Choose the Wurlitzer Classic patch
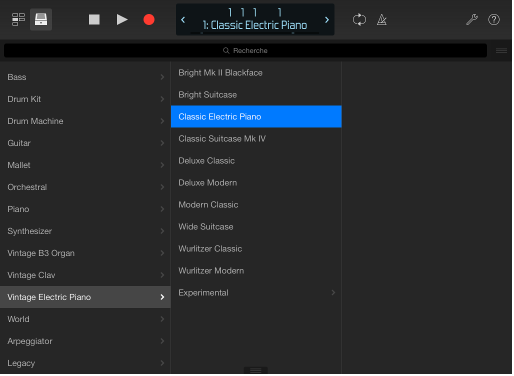This screenshot has width=514, height=376. pyautogui.click(x=256, y=249)
